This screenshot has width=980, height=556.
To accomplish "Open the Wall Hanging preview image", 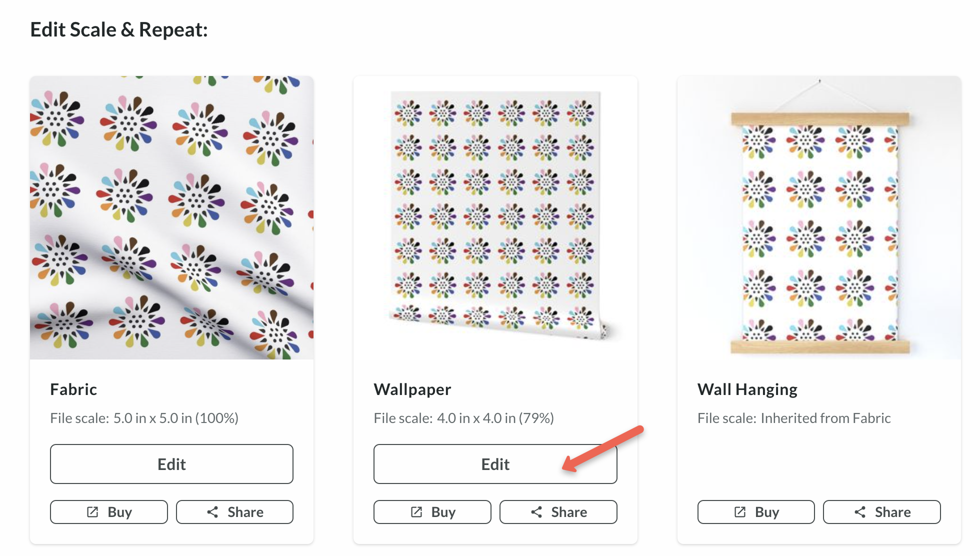I will coord(819,217).
